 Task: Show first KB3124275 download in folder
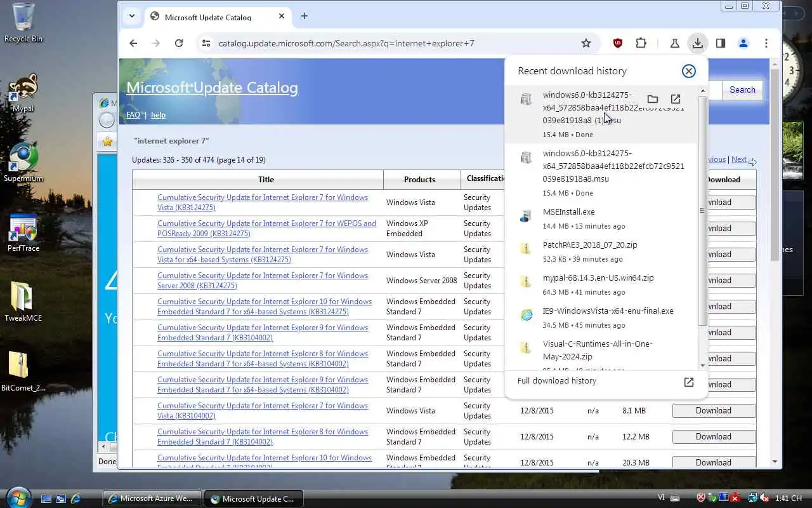point(652,99)
